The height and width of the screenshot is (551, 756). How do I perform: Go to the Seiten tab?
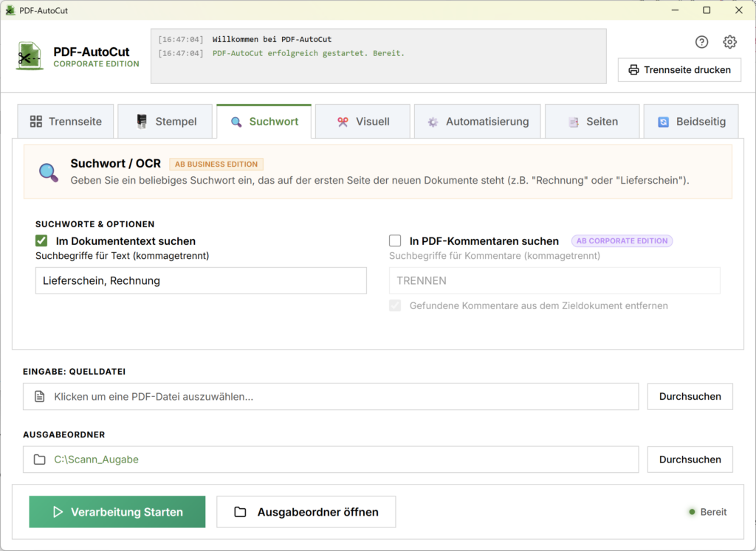click(592, 122)
